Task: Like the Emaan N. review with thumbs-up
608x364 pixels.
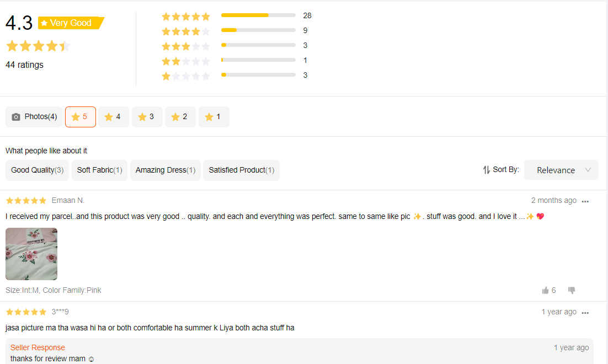Action: tap(546, 290)
